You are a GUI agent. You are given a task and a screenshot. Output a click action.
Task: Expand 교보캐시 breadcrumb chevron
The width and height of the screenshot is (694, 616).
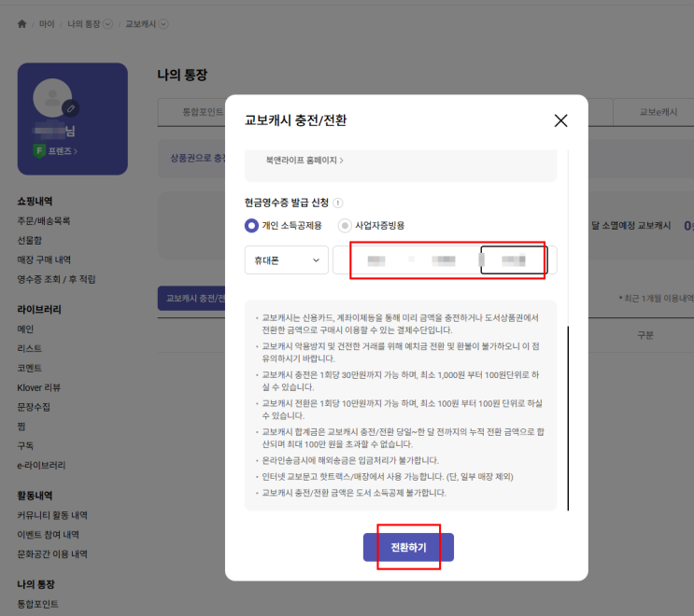point(163,24)
